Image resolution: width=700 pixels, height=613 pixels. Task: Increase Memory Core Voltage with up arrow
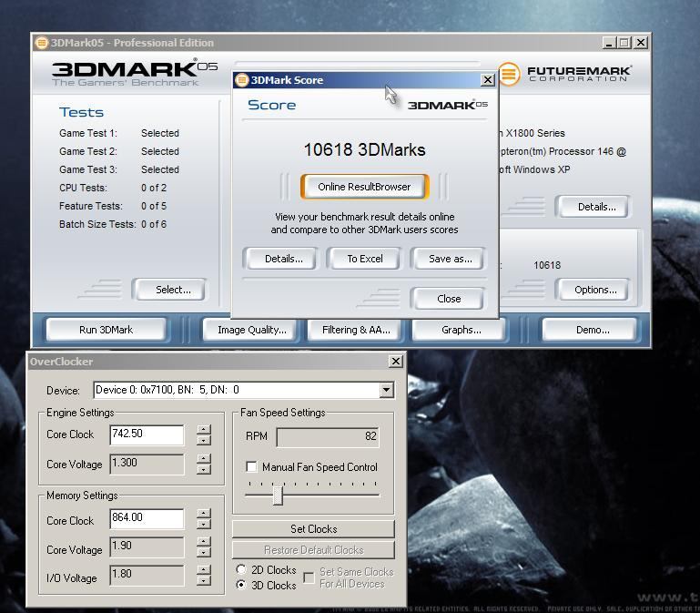[x=204, y=542]
